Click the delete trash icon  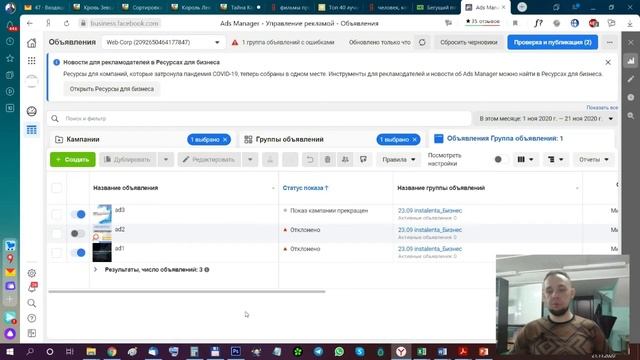327,160
